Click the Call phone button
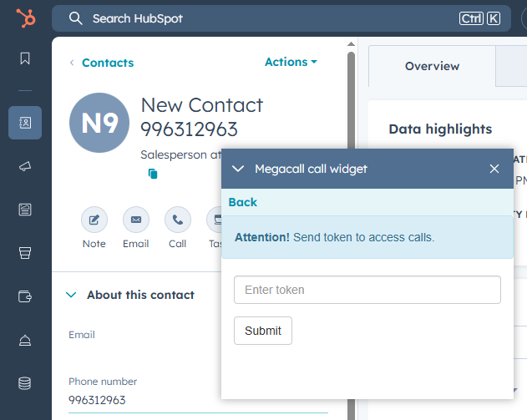The image size is (527, 420). point(177,220)
